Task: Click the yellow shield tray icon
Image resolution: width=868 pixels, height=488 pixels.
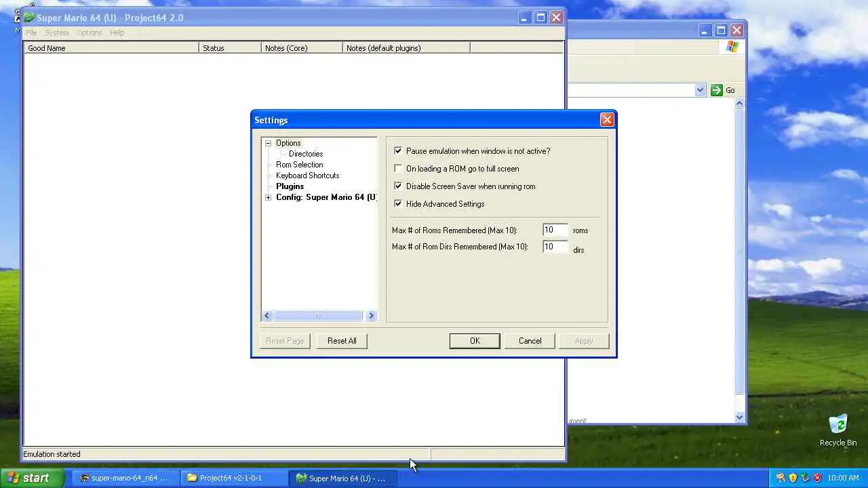Action: [793, 478]
